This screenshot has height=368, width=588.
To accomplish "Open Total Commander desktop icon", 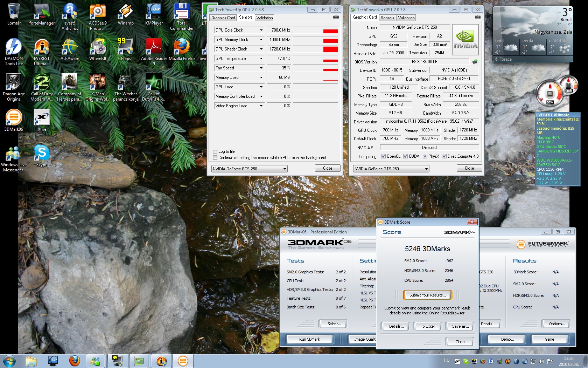I will [182, 17].
